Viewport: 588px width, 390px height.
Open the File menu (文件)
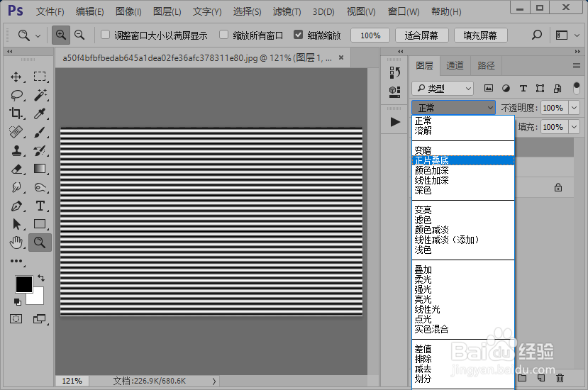(50, 11)
